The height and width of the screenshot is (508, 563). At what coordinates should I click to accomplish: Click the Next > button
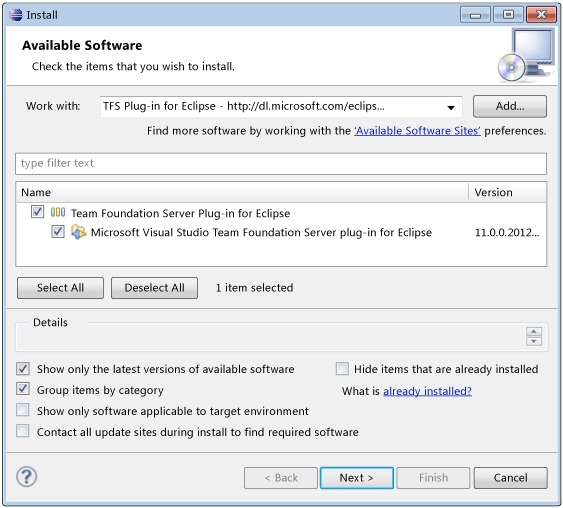357,478
